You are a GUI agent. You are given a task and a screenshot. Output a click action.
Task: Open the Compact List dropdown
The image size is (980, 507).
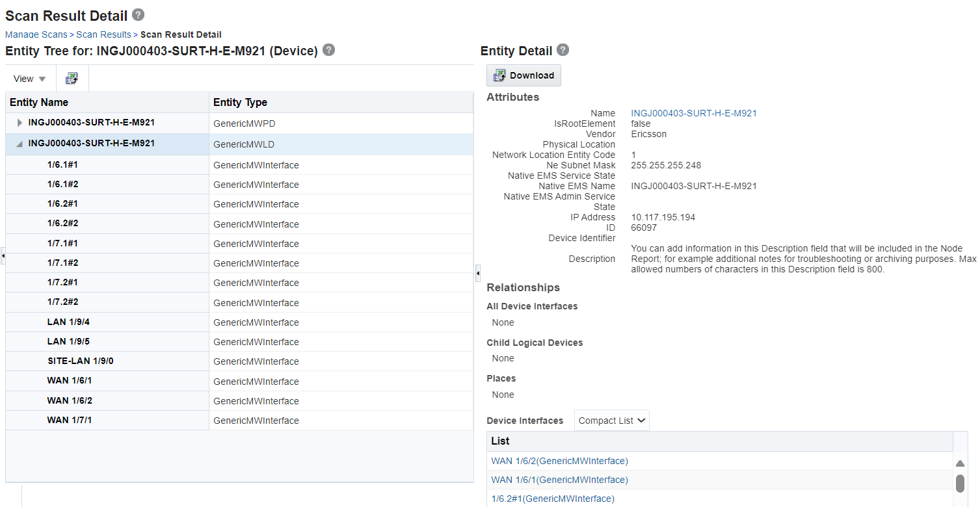tap(612, 421)
